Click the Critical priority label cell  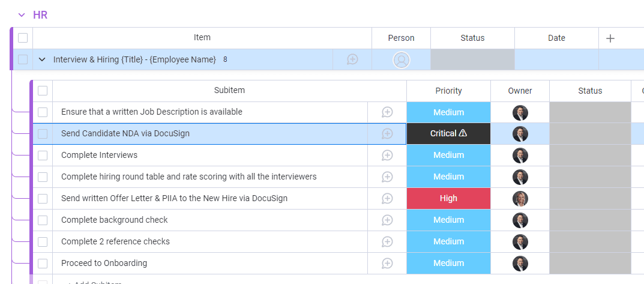pos(448,133)
